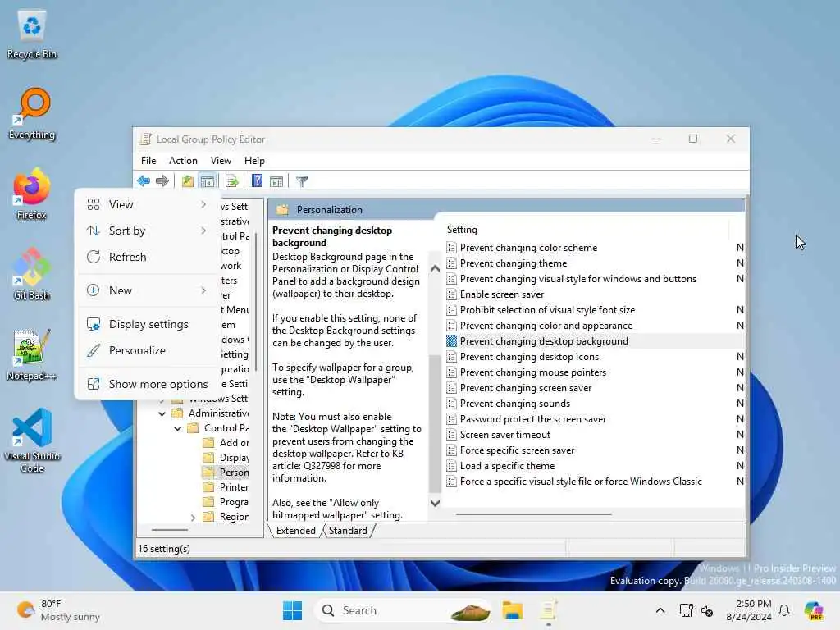Click the Copilot preview icon in the taskbar
Image resolution: width=840 pixels, height=630 pixels.
coord(814,610)
